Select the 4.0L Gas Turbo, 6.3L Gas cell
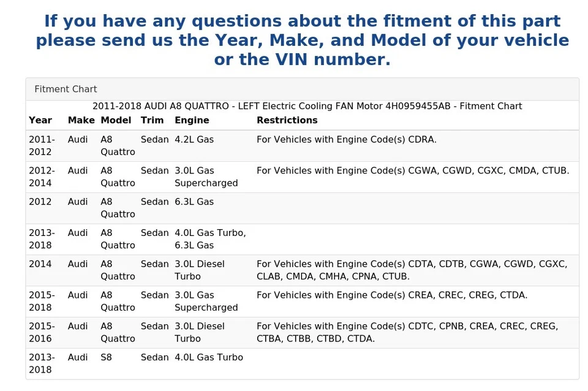588x391 pixels. 210,239
